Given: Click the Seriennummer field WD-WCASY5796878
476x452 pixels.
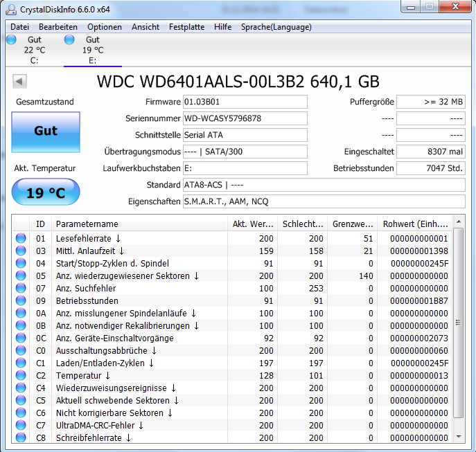Looking at the screenshot, I should coord(245,118).
